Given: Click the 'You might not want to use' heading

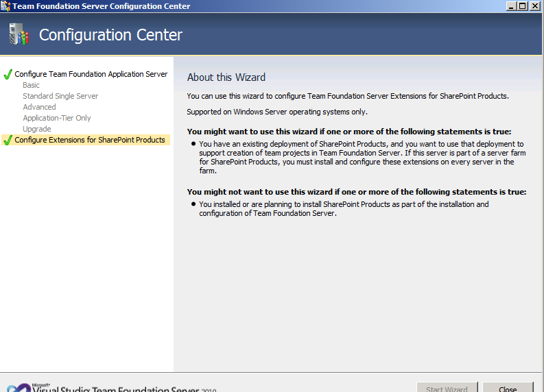Looking at the screenshot, I should tap(357, 192).
